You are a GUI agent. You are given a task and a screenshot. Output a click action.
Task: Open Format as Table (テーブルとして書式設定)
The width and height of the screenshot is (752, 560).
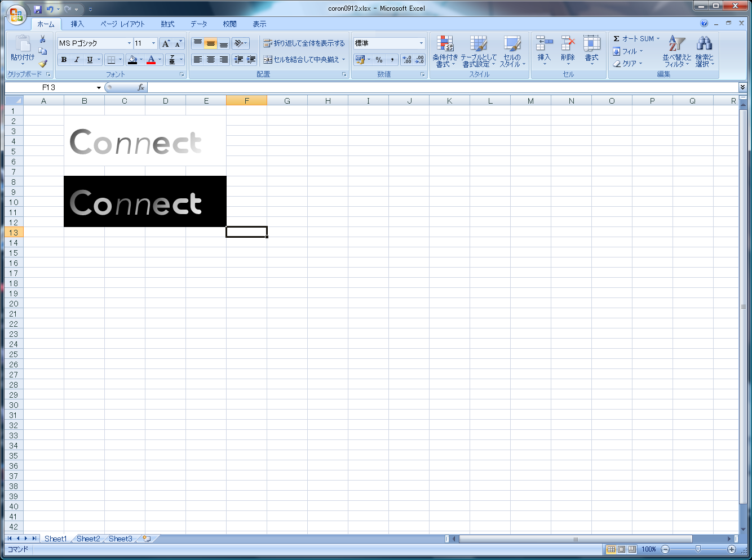point(479,51)
